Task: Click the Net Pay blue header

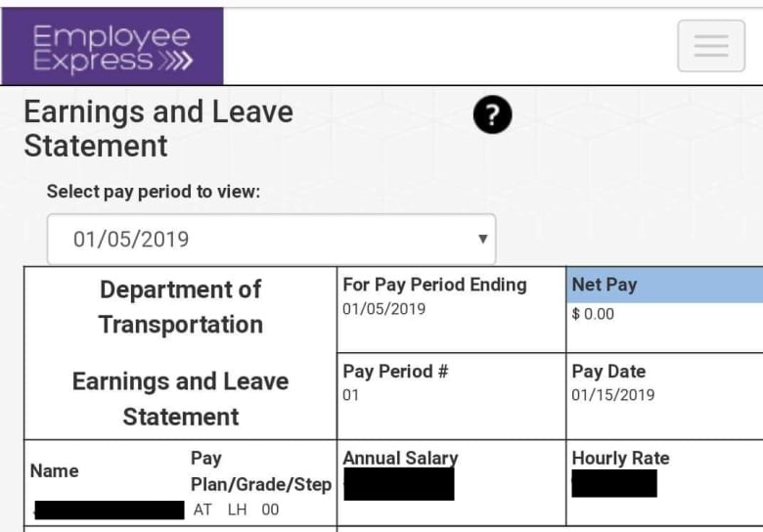Action: (x=665, y=285)
